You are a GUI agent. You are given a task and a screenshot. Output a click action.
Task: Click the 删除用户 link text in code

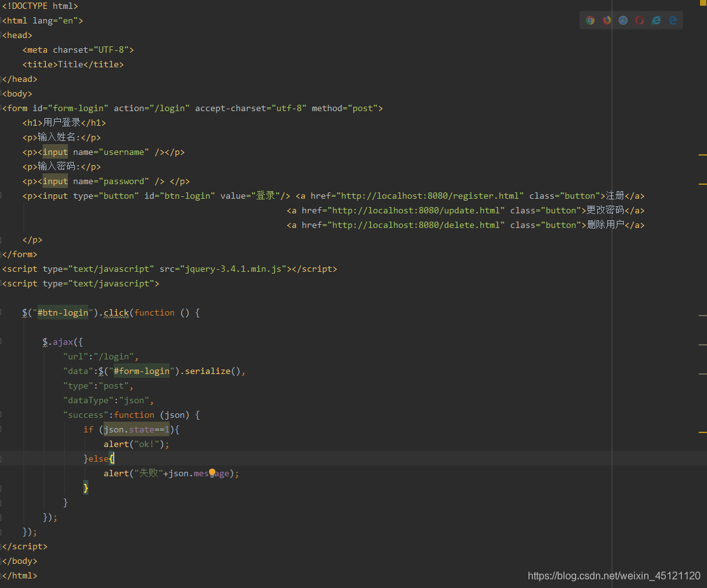605,224
